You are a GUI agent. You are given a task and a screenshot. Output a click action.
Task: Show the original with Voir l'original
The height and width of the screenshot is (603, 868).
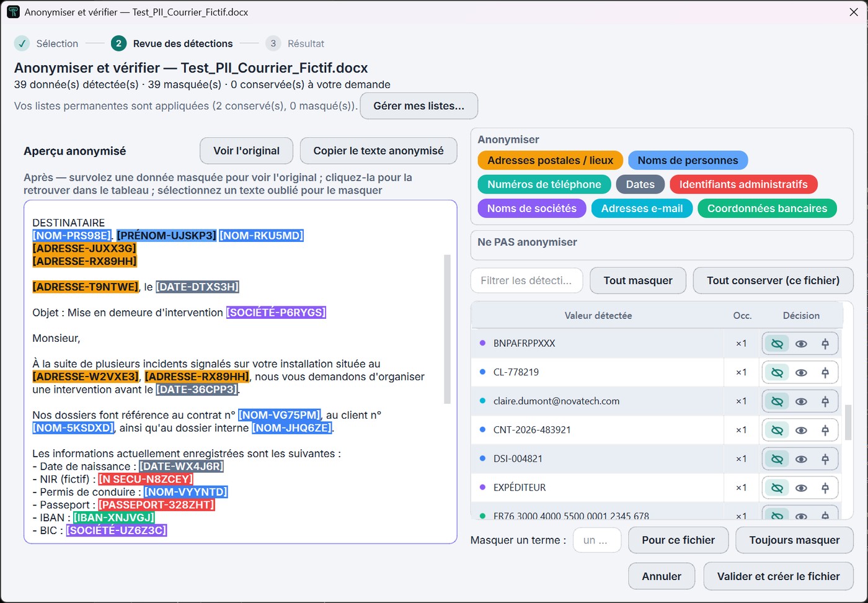[x=246, y=151]
